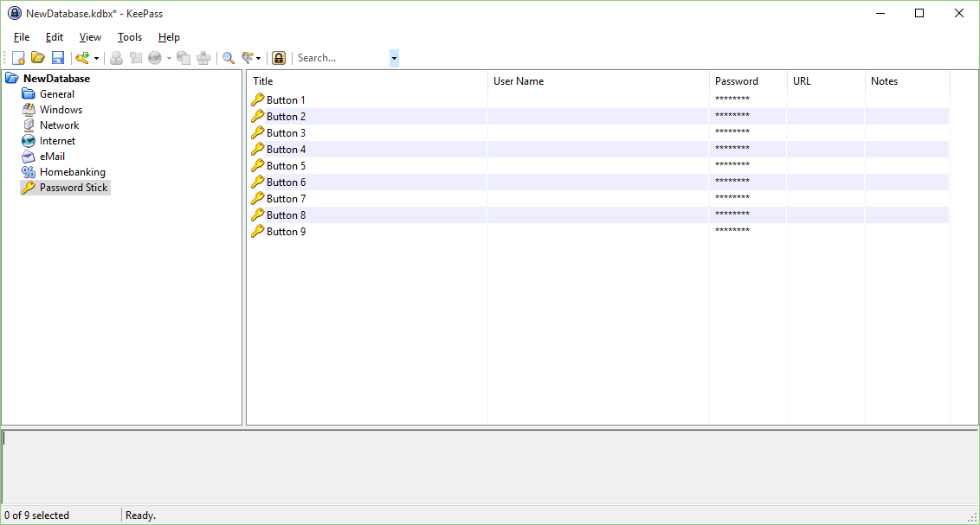Open the Search box dropdown arrow
This screenshot has height=525, width=980.
[394, 58]
